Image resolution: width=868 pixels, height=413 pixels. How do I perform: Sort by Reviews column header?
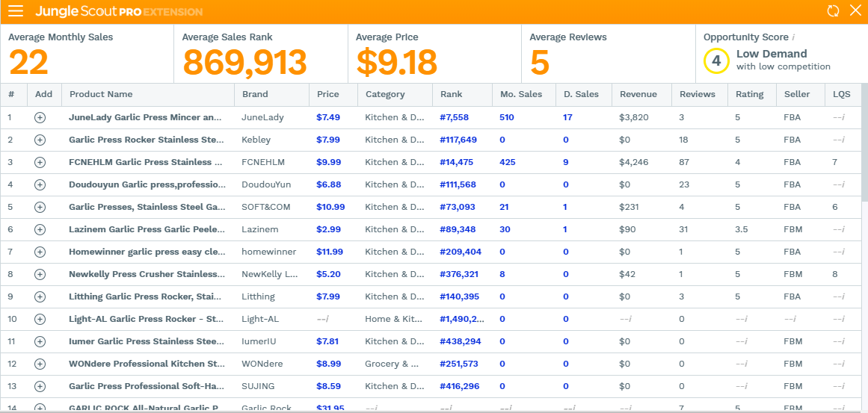click(x=697, y=95)
